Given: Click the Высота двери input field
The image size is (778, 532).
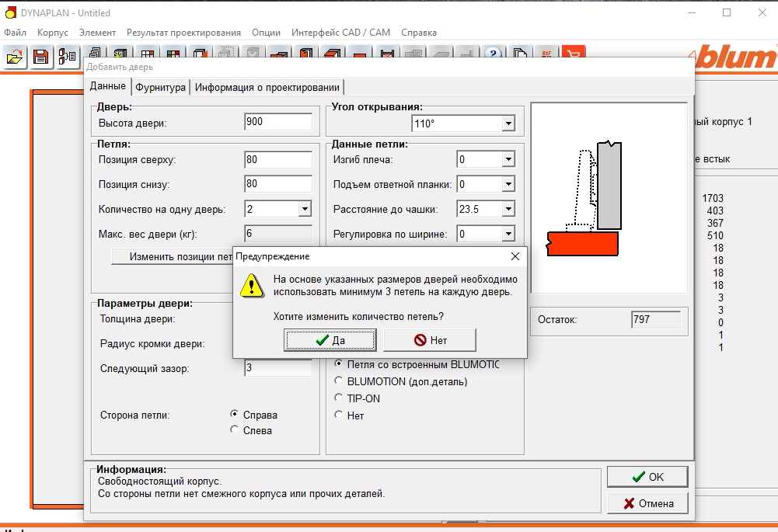Looking at the screenshot, I should (278, 122).
